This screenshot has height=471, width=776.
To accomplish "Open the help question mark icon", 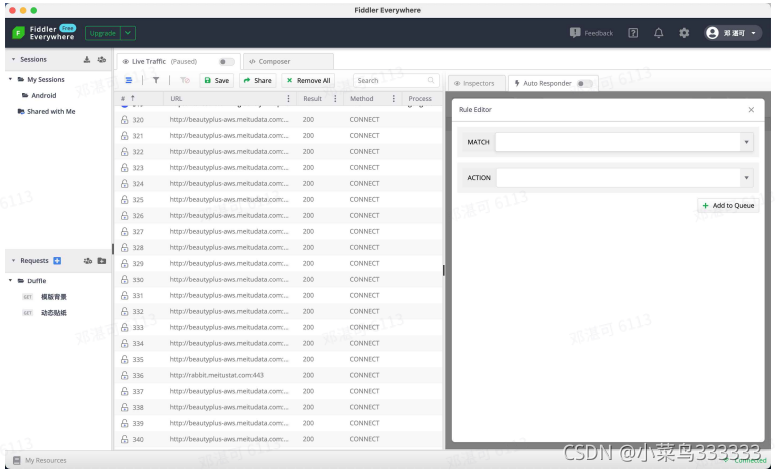I will coord(633,33).
